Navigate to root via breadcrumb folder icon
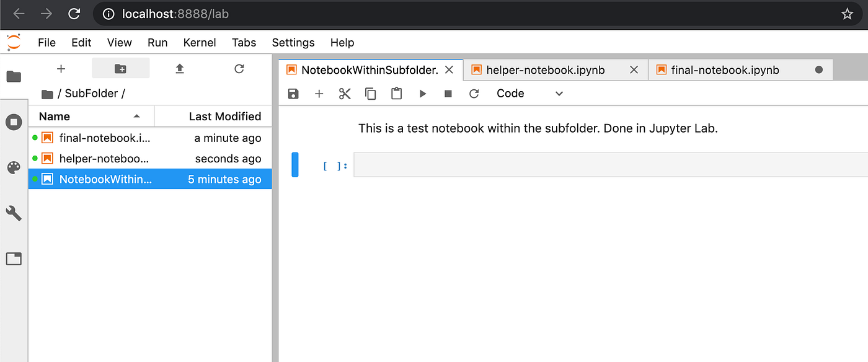 pos(47,93)
